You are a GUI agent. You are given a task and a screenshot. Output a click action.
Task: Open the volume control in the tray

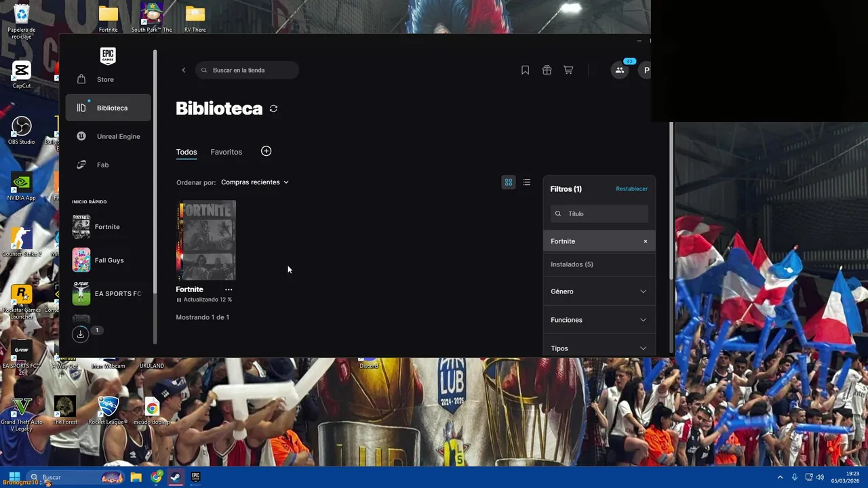click(820, 477)
